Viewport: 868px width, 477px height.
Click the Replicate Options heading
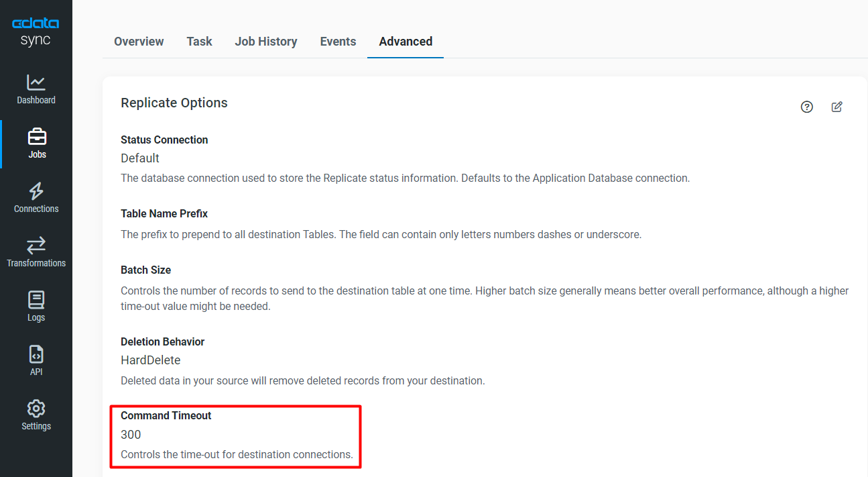(174, 103)
